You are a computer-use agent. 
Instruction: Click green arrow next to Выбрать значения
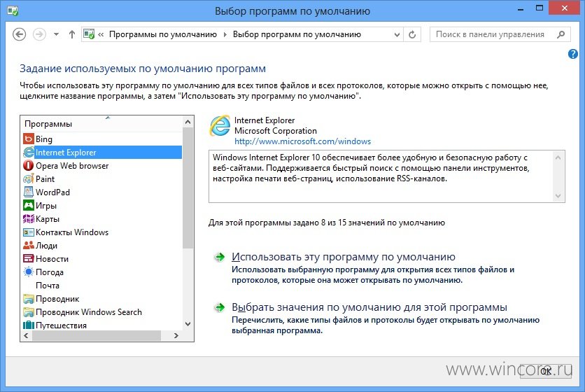pos(220,307)
